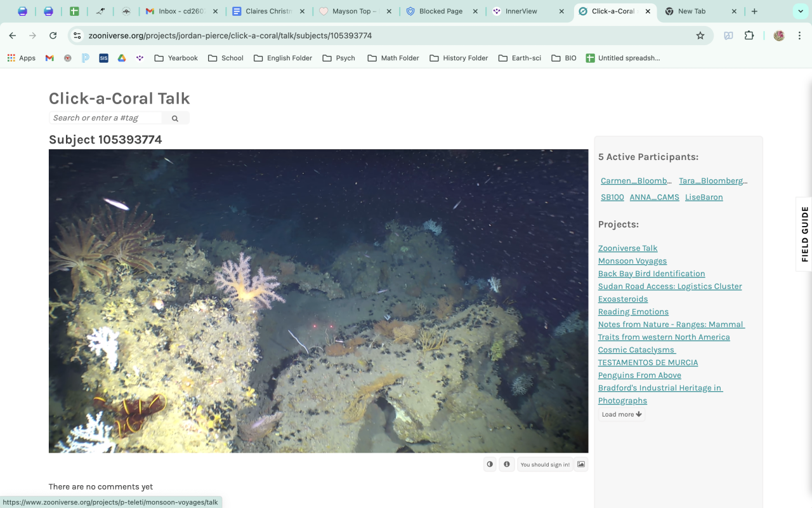The height and width of the screenshot is (508, 812).
Task: Click the Search or enter a #tag field
Action: tap(105, 118)
